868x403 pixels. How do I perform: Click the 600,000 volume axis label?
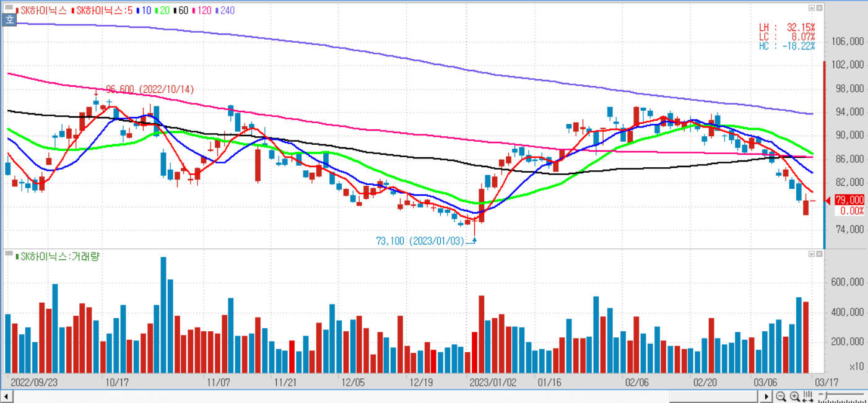849,282
